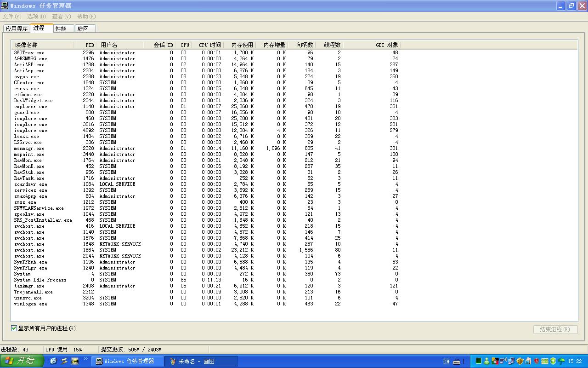This screenshot has height=368, width=588.
Task: Open the 文件 menu
Action: (x=12, y=17)
